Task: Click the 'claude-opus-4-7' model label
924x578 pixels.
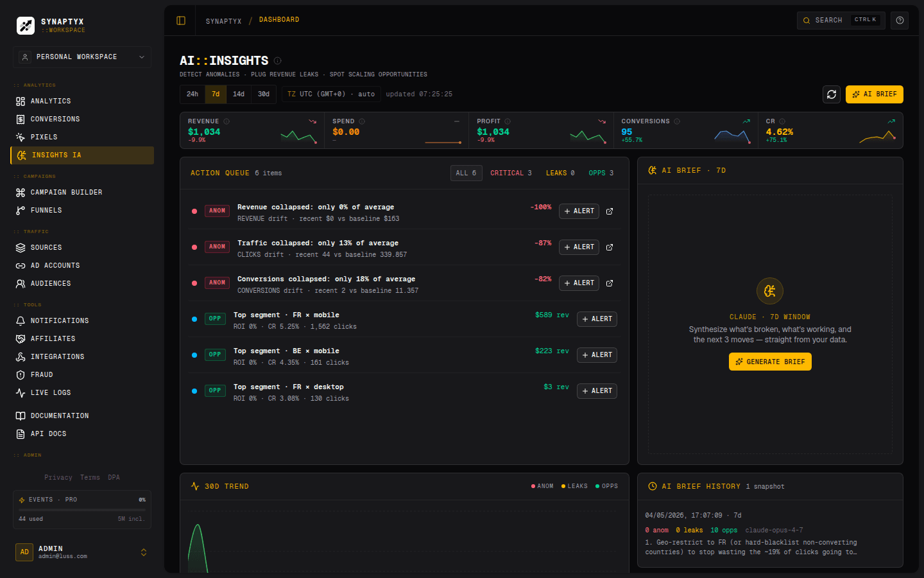Action: pos(774,530)
